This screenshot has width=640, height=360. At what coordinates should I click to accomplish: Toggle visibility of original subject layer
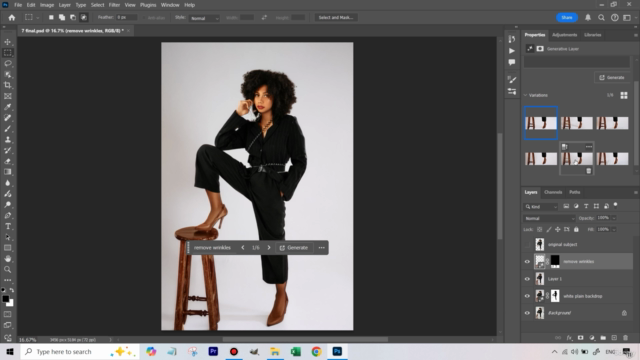pos(527,244)
